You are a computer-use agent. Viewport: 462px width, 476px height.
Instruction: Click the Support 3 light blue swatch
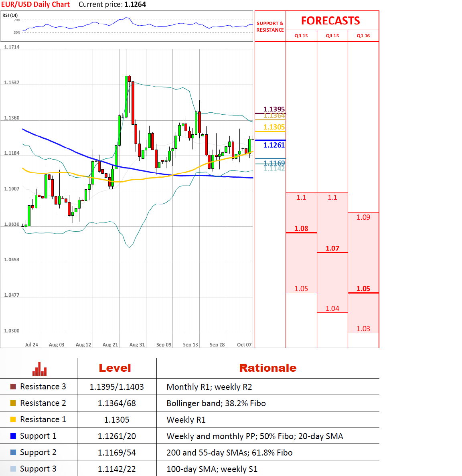click(13, 469)
